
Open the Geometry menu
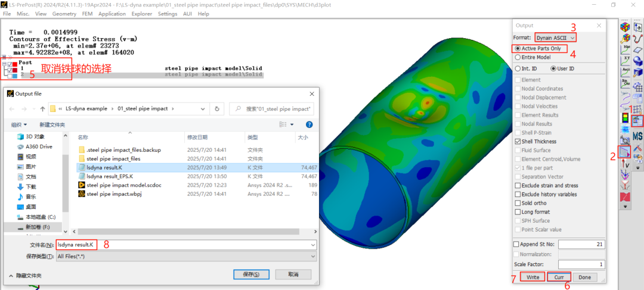click(x=64, y=14)
